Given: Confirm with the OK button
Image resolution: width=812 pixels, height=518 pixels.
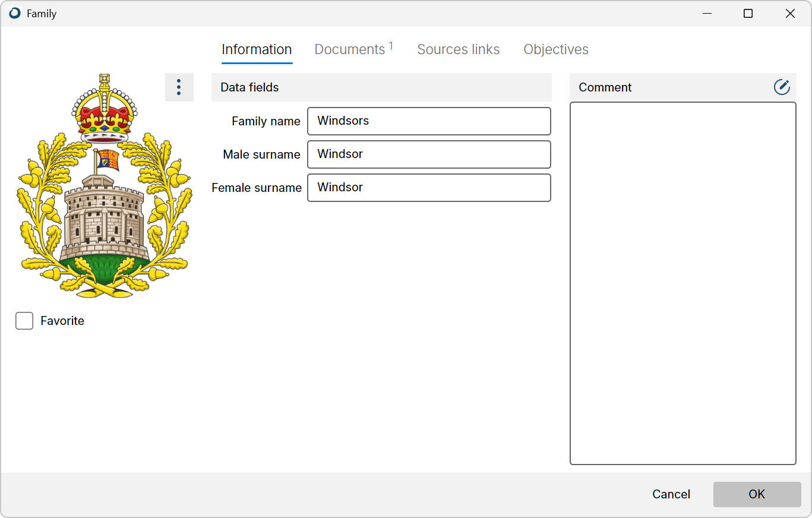Looking at the screenshot, I should coord(757,494).
